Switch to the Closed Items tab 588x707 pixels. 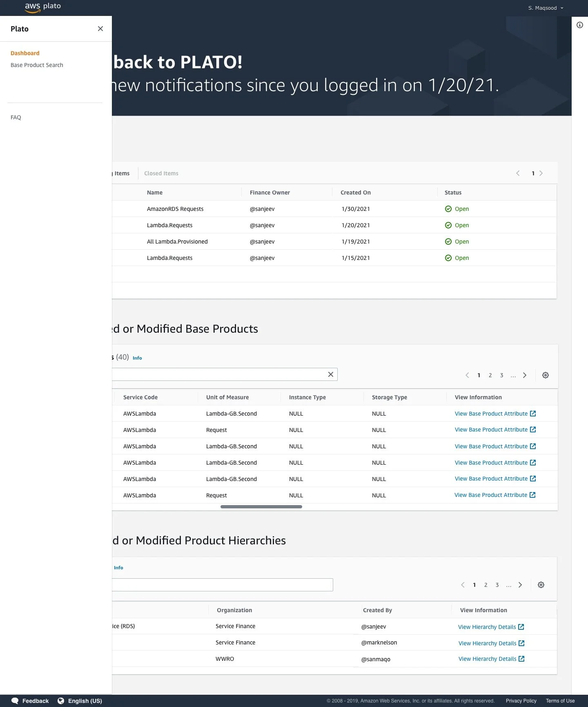161,173
